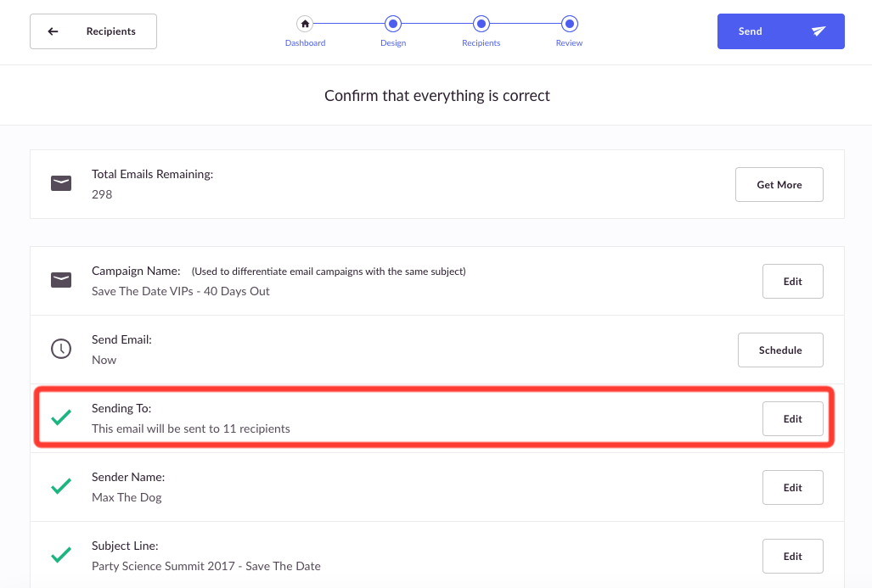Click the 'Sending To:' label
The width and height of the screenshot is (872, 588).
(121, 408)
